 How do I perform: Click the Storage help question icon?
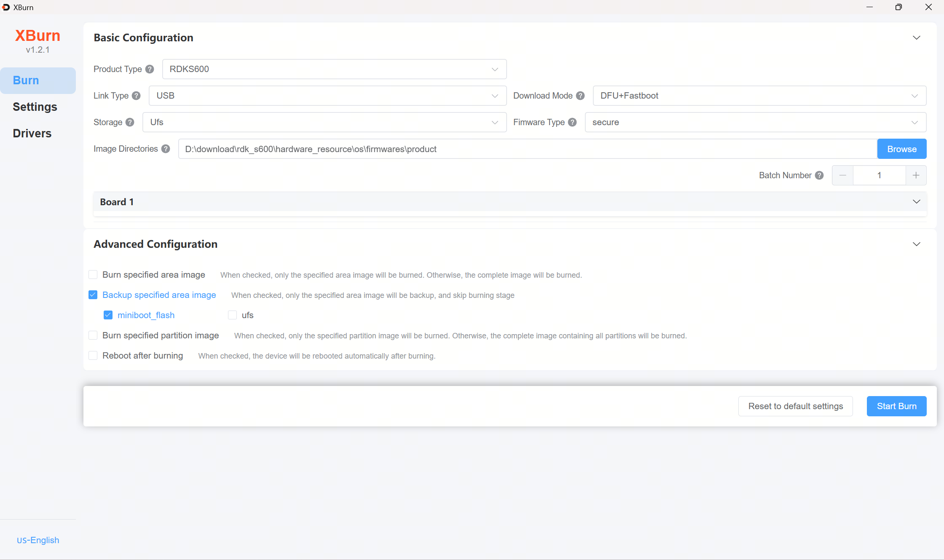point(130,122)
